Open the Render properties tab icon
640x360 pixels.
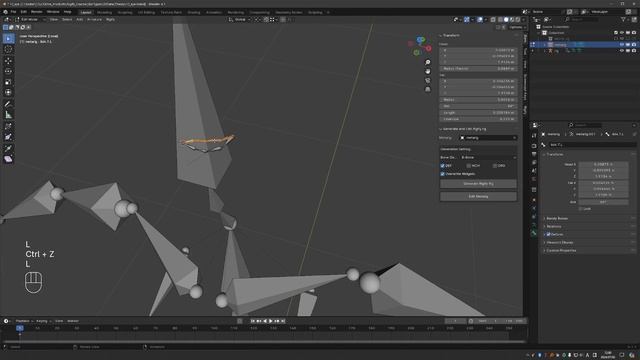tap(534, 146)
